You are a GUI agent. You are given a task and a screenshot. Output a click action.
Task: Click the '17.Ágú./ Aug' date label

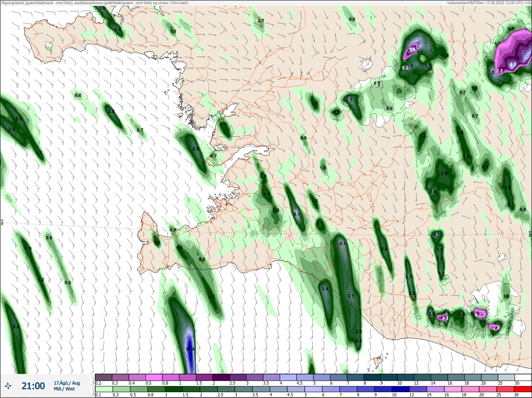[67, 383]
